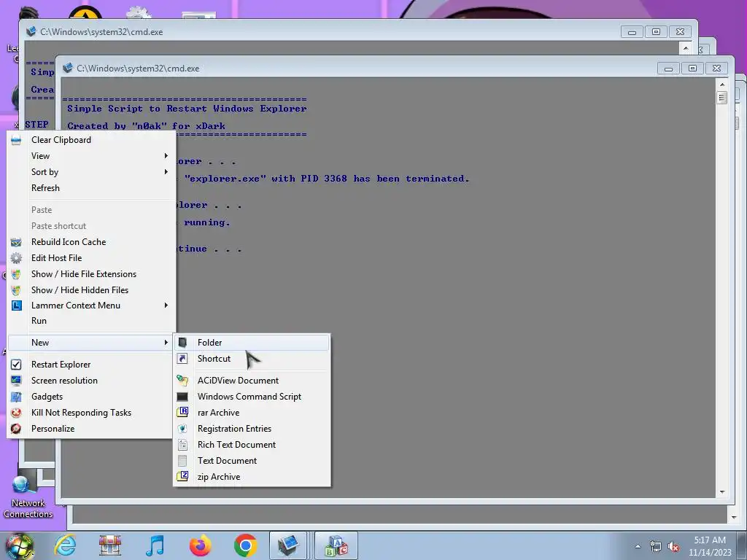Click the Rich Text Document icon

pyautogui.click(x=182, y=445)
